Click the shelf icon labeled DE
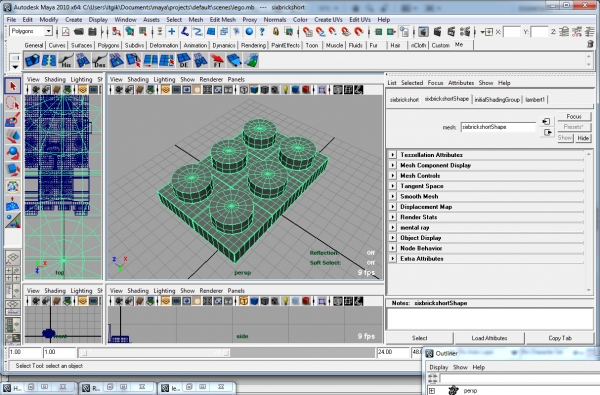The image size is (600, 395). tap(184, 61)
